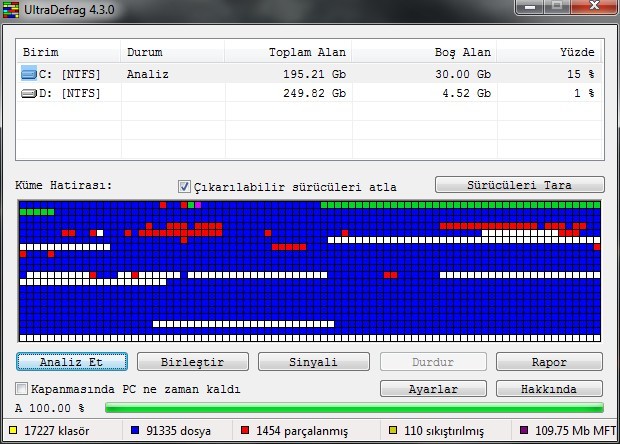Click the 'Sinyali' button
This screenshot has height=444, width=620.
pyautogui.click(x=314, y=361)
